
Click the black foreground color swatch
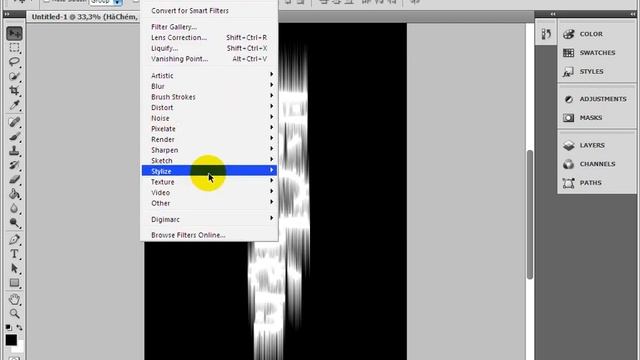tap(11, 340)
